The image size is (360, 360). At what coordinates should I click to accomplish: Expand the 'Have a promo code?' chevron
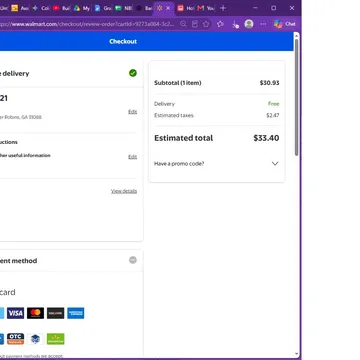point(275,163)
